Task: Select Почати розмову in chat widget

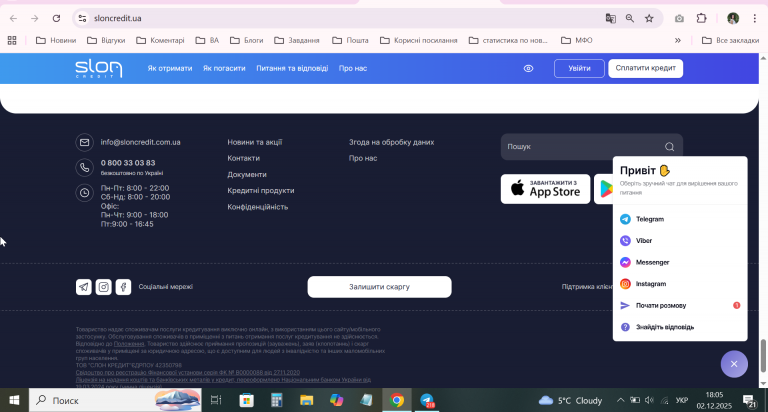Action: 680,305
